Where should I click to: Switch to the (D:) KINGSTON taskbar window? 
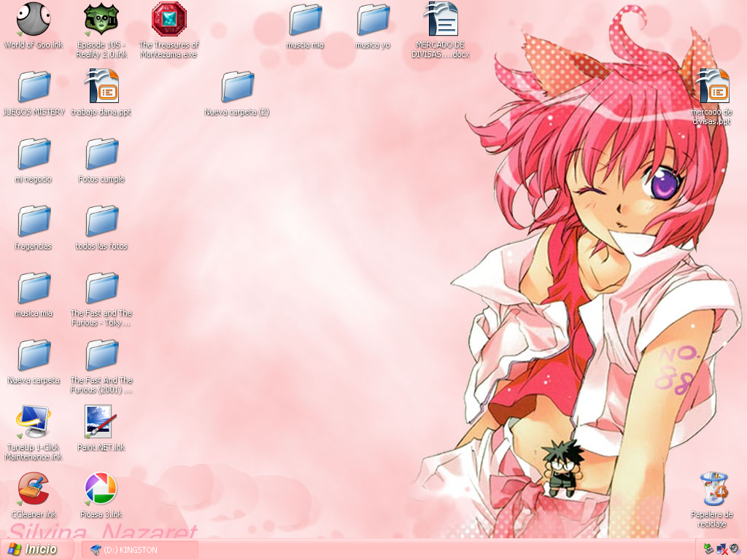pos(140,550)
